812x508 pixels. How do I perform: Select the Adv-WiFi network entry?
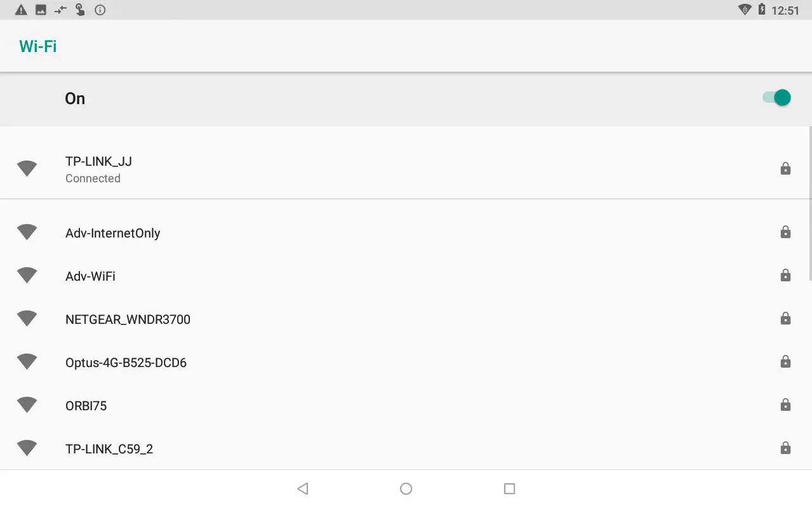90,276
